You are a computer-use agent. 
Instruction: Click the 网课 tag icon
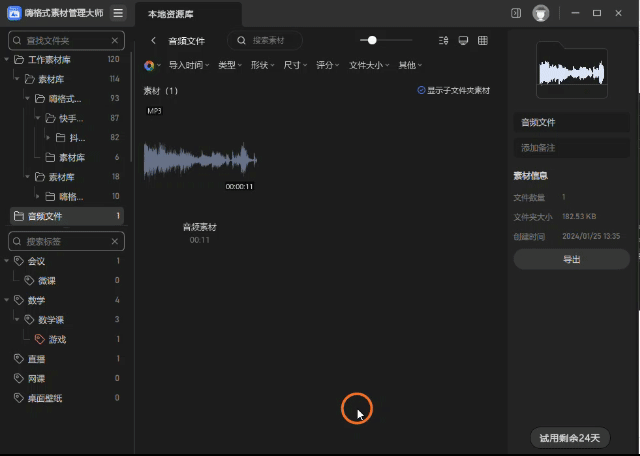click(18, 378)
